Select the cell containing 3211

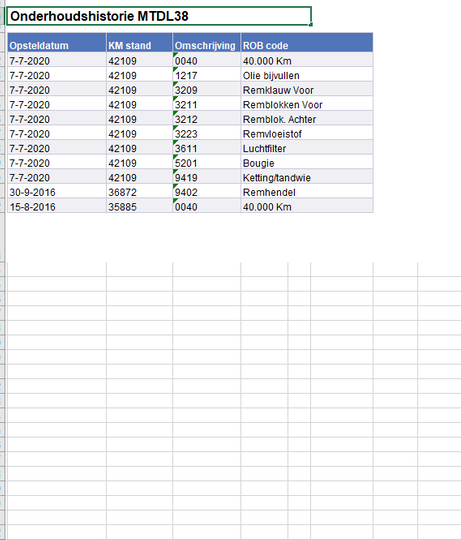coord(207,104)
